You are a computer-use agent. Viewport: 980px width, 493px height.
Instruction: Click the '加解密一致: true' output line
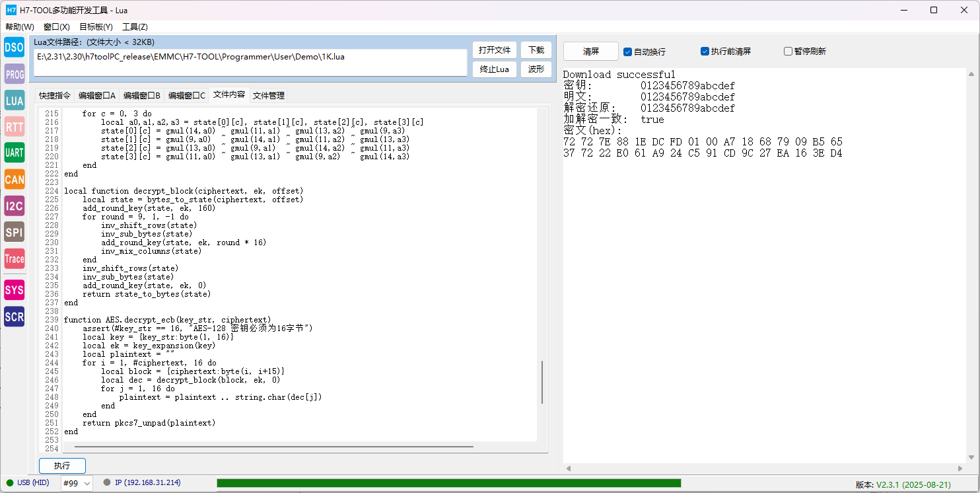(613, 120)
